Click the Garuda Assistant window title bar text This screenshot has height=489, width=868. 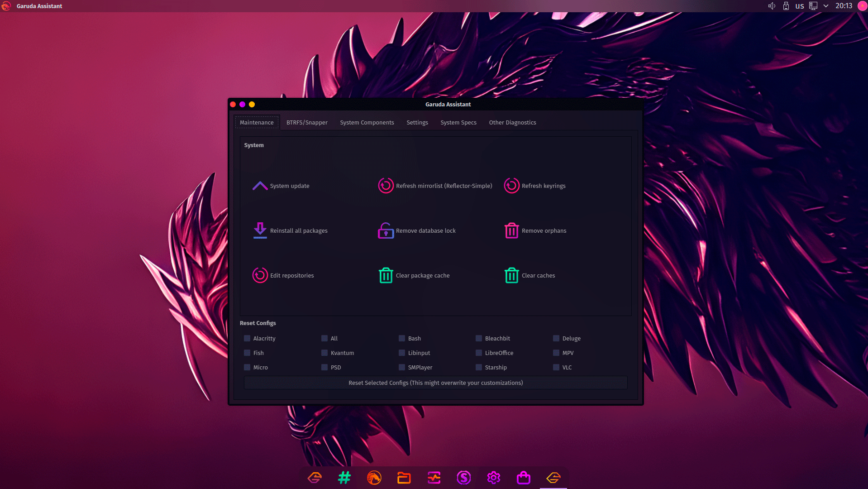[x=448, y=104]
